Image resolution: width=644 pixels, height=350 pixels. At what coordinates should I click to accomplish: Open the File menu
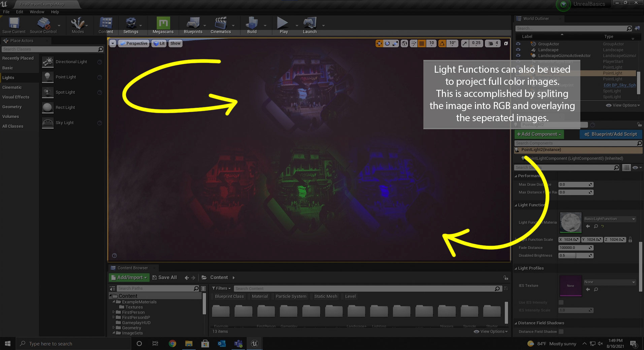(x=6, y=12)
